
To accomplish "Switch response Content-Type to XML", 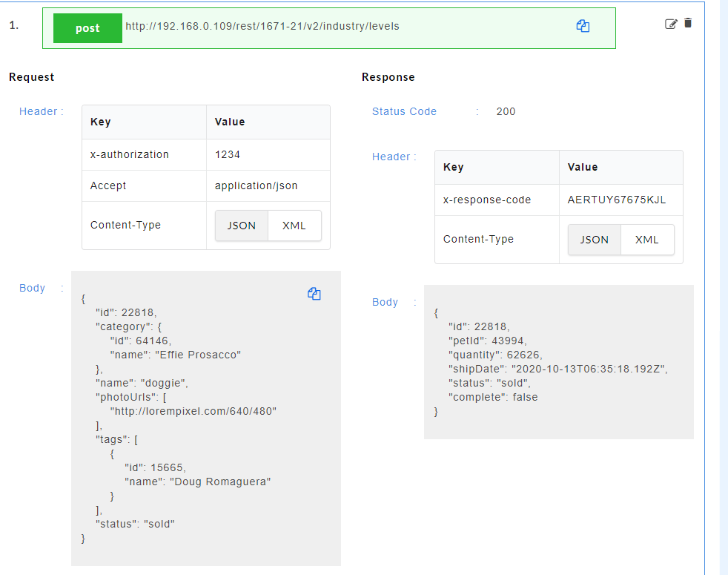I will (x=647, y=240).
